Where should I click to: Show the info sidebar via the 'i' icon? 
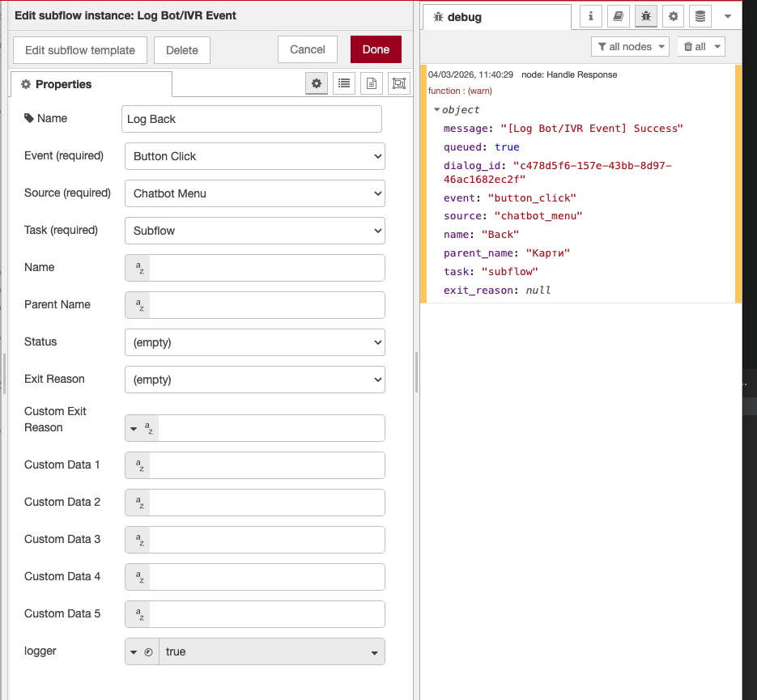(591, 16)
